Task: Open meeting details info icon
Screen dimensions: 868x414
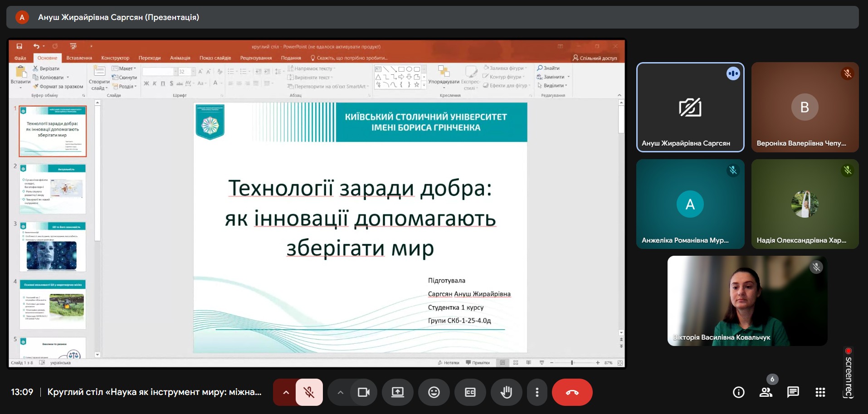Action: coord(739,392)
